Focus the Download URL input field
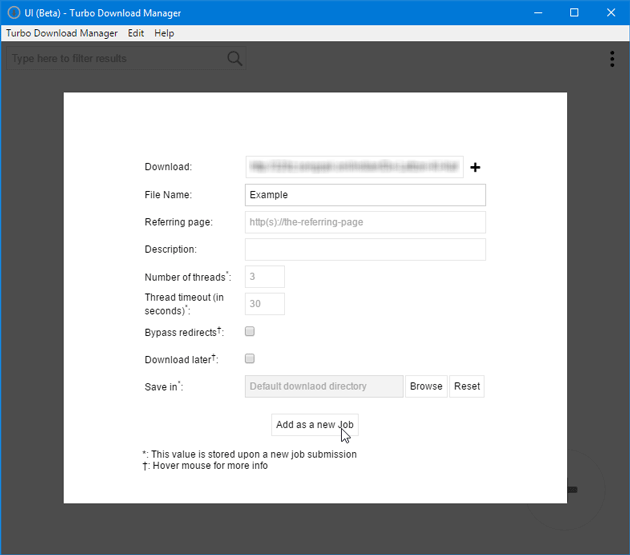 [354, 167]
